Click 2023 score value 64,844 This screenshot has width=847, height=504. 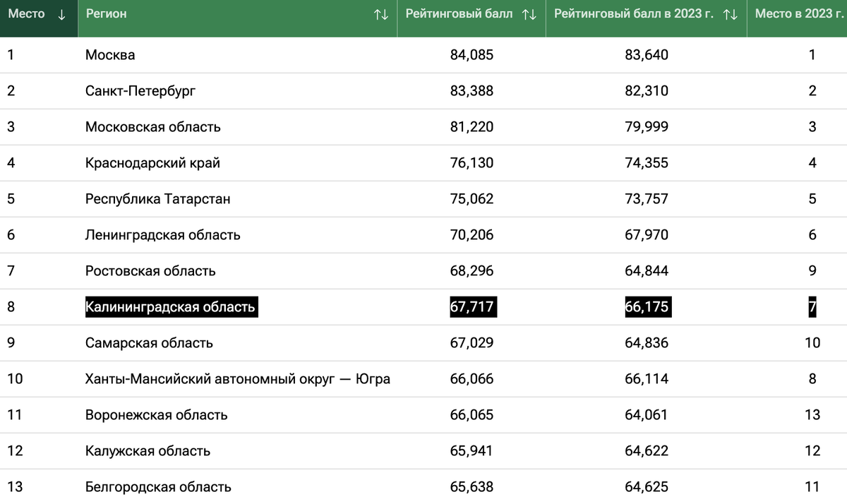(647, 271)
